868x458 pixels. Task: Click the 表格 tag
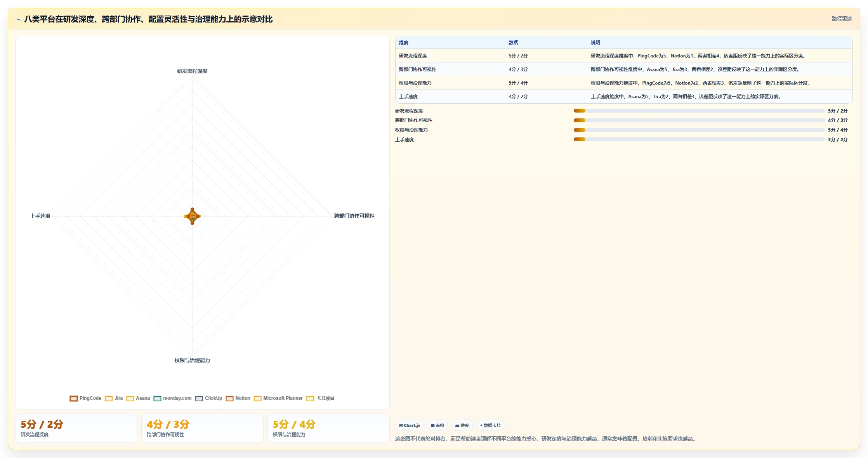pos(437,425)
